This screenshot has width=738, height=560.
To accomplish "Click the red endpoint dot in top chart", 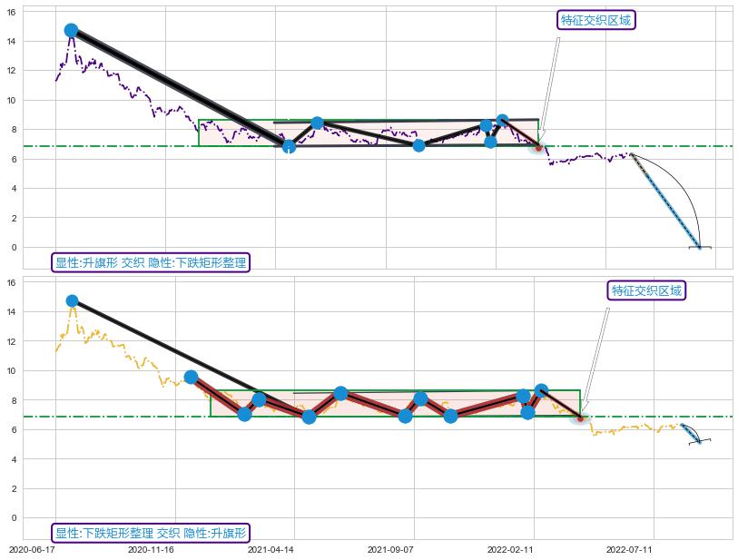I will pos(537,146).
